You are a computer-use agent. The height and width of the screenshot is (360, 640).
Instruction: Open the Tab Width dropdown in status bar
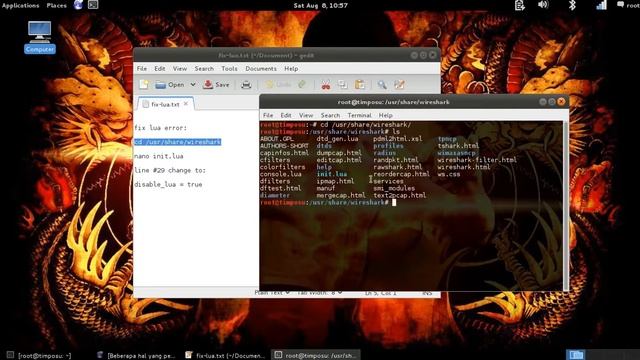click(x=319, y=292)
